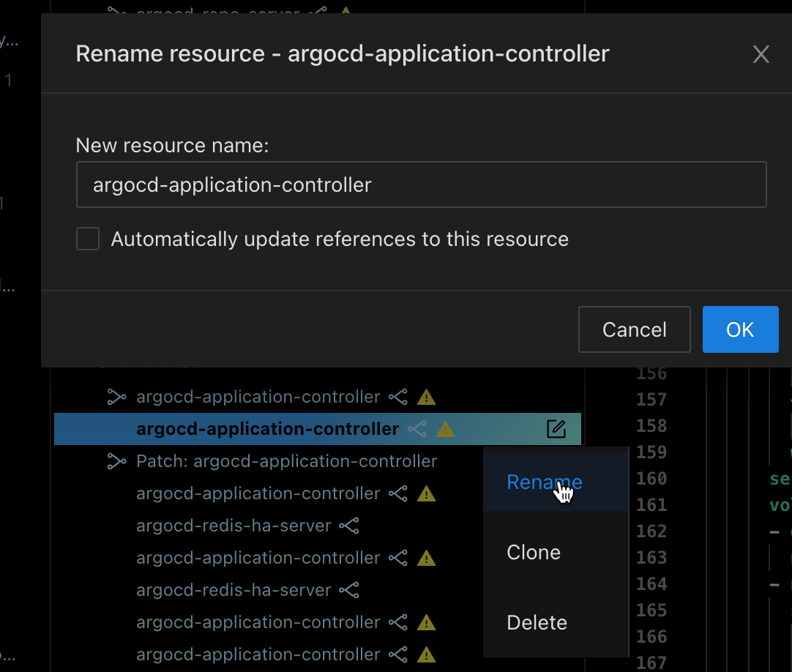Click share icon on argocd-application-controller between the redis rows

398,559
